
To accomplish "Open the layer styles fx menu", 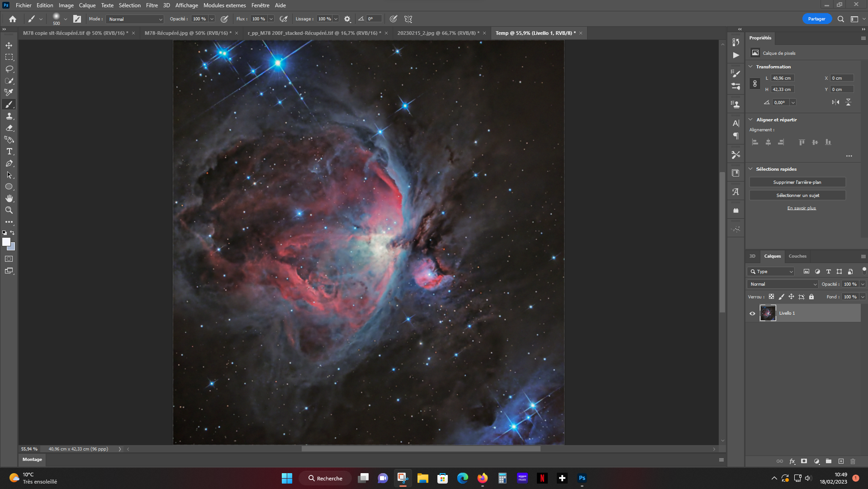I will pyautogui.click(x=792, y=461).
